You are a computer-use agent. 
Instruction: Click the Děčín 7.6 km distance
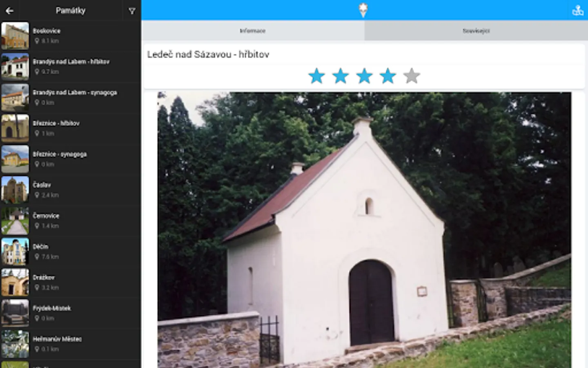pyautogui.click(x=50, y=257)
